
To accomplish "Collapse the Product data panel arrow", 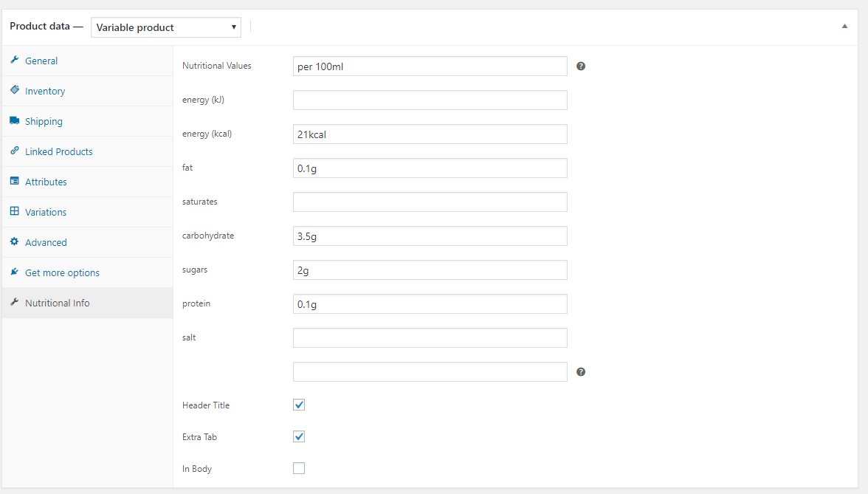I will pos(844,26).
